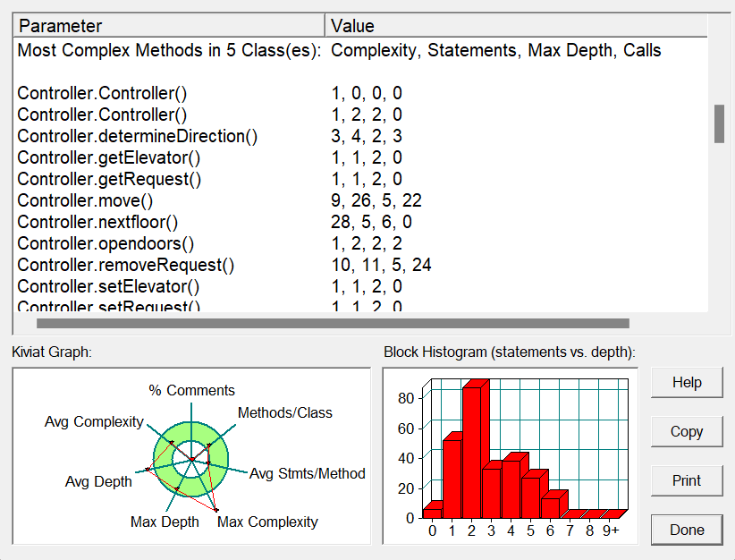Click the histogram bar at depth 4

(511, 488)
